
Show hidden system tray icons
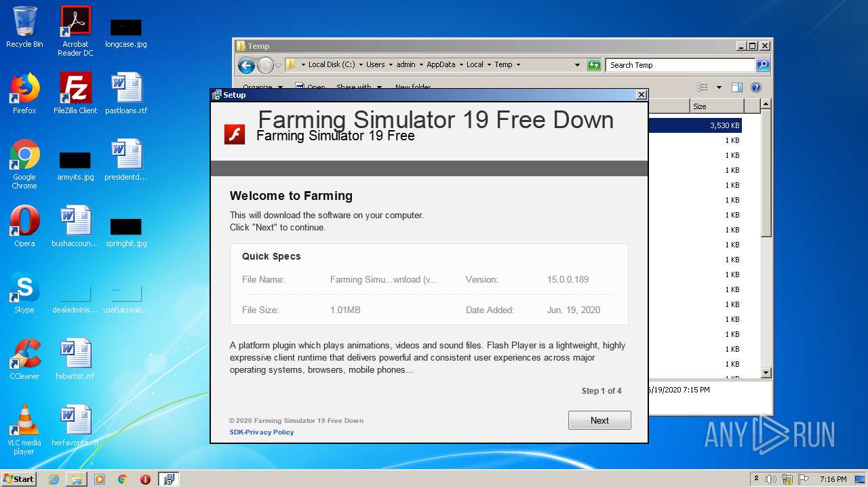click(756, 479)
